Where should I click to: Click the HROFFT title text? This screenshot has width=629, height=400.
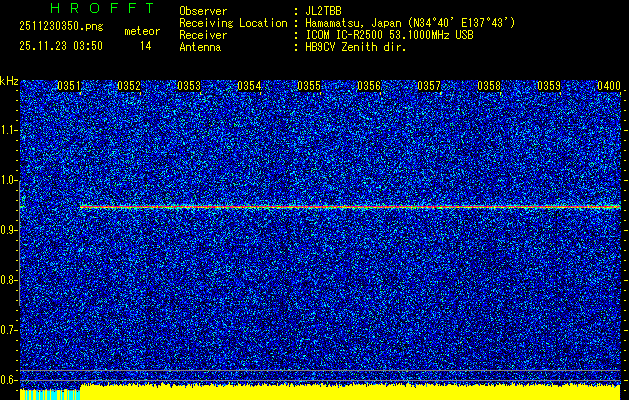102,8
